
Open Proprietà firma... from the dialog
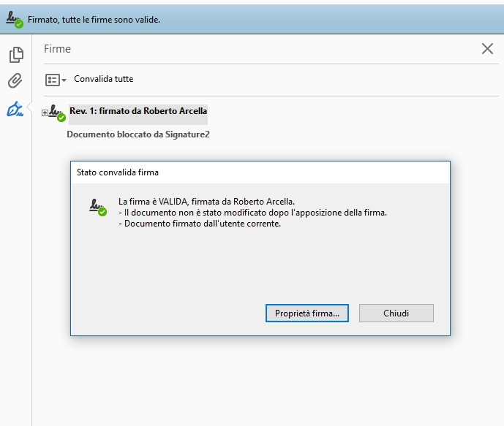[x=306, y=313]
